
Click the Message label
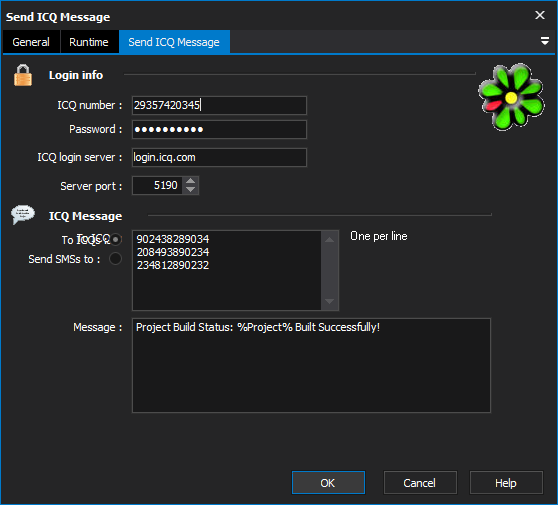(x=98, y=327)
